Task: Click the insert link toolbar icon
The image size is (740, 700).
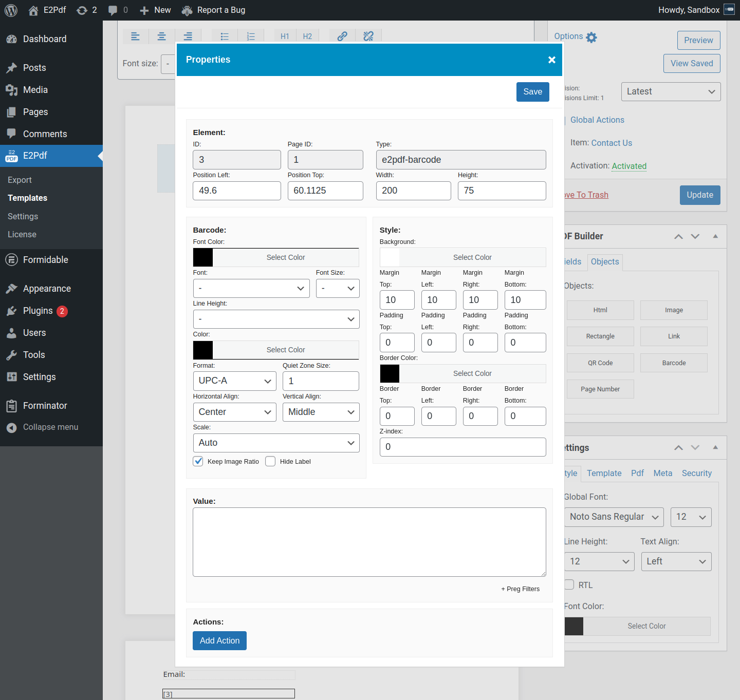Action: 342,36
